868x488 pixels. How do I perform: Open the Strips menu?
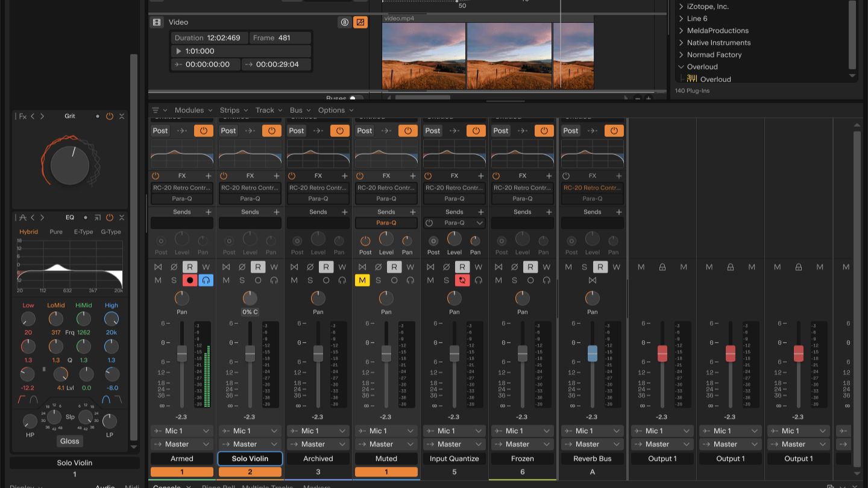click(234, 110)
